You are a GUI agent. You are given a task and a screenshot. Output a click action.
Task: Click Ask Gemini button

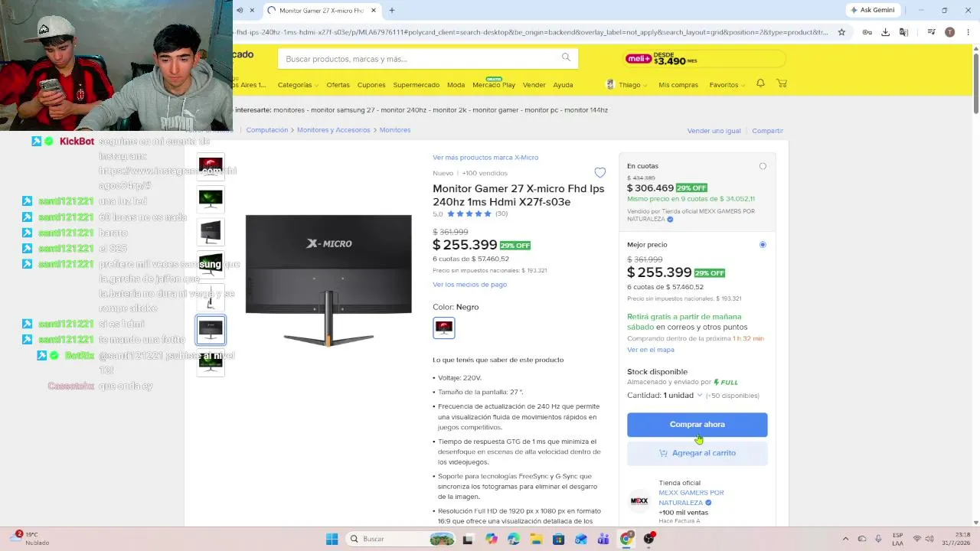pyautogui.click(x=872, y=10)
